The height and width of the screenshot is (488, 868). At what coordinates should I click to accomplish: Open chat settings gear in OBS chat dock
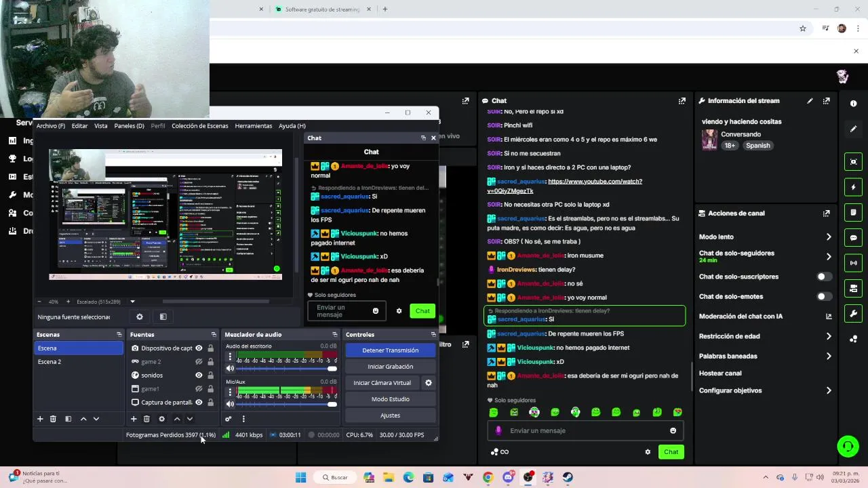[x=399, y=311]
